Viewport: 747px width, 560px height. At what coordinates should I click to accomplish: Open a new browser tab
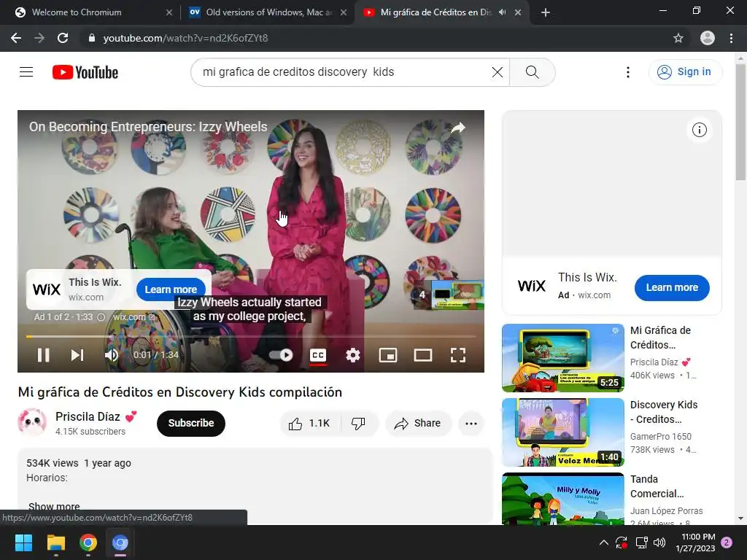546,12
